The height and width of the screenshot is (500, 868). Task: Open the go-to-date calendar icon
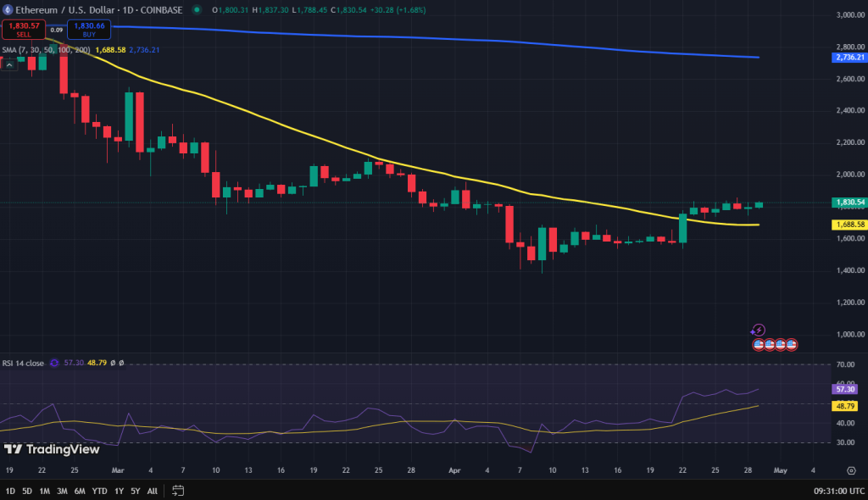tap(178, 491)
